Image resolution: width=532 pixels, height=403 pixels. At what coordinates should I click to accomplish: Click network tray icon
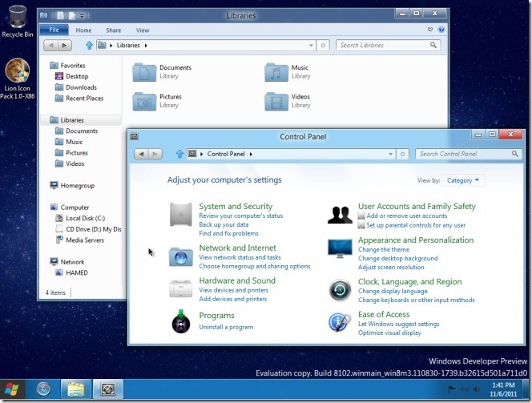coord(465,389)
